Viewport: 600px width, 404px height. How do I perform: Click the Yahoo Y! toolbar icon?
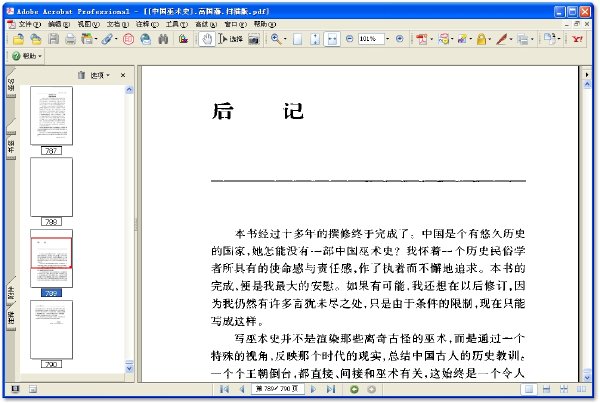[x=577, y=39]
